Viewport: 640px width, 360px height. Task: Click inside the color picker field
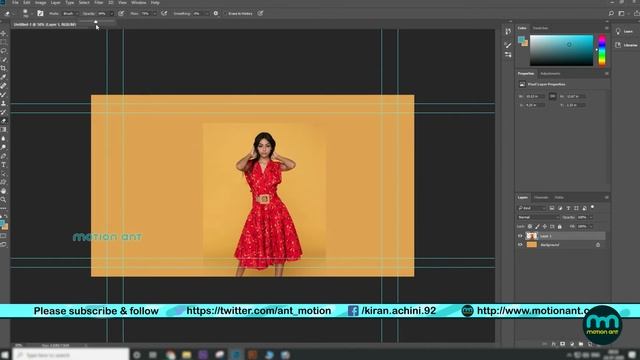(561, 50)
